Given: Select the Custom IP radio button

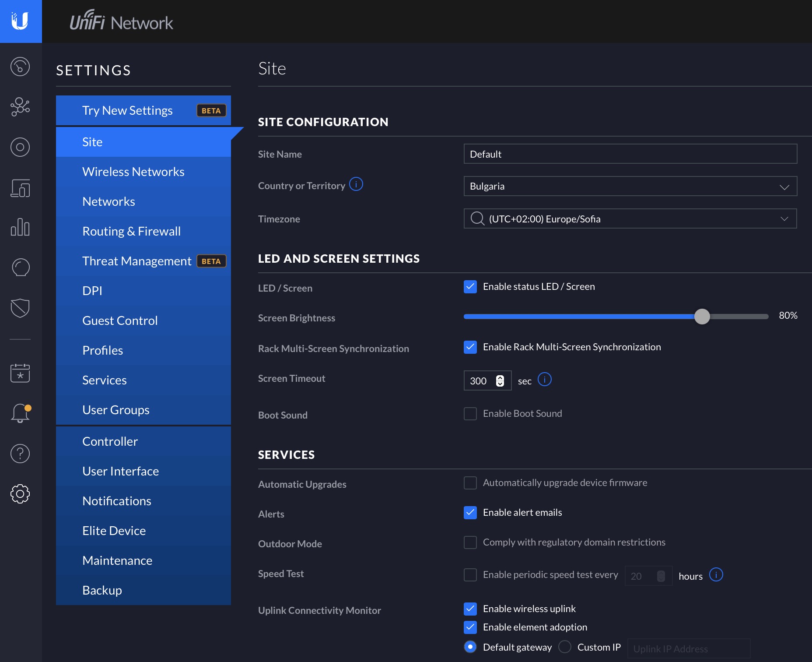Looking at the screenshot, I should click(565, 647).
